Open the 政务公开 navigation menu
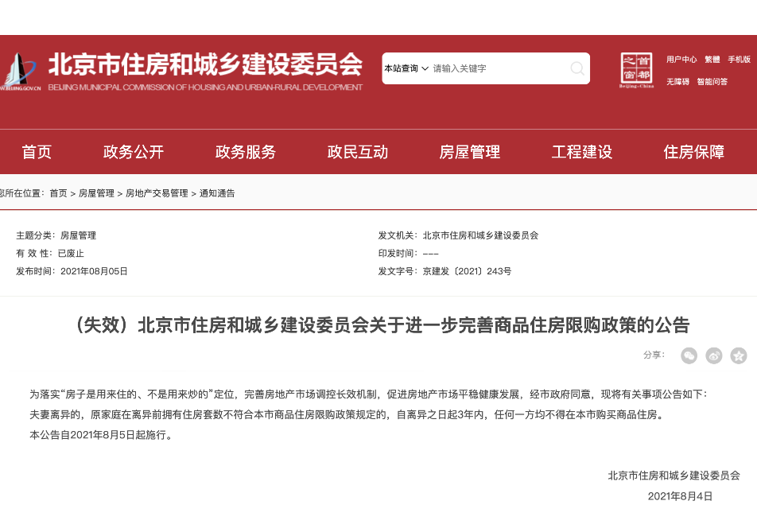757x532 pixels. click(134, 152)
